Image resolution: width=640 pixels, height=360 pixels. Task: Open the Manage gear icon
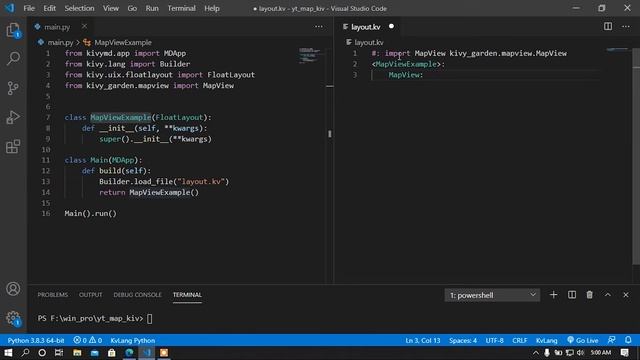coord(13,318)
